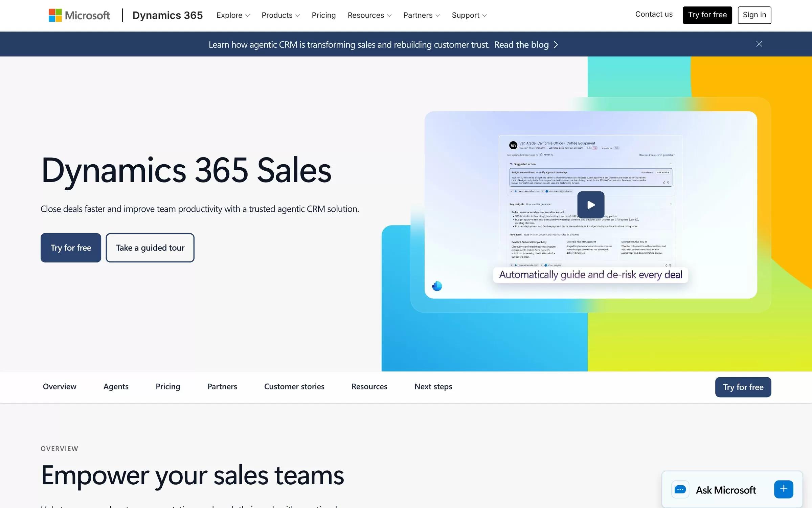Select the Overview tab
812x508 pixels.
tap(60, 386)
